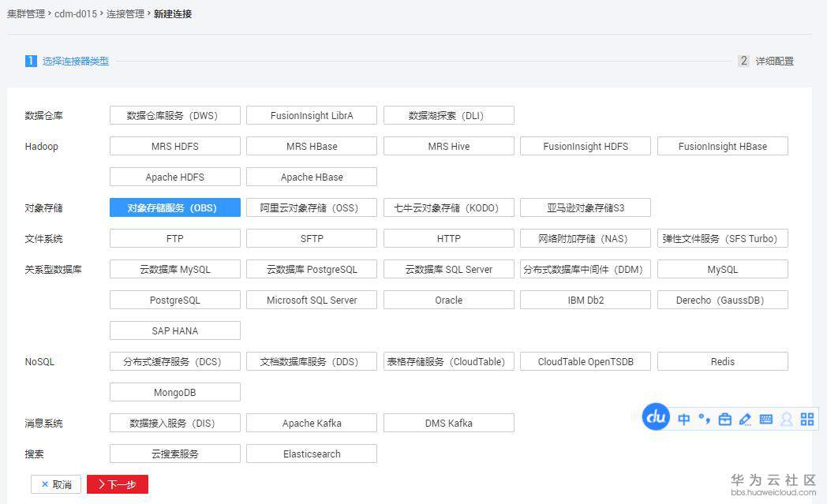Select 弹性文件服务 (SFS Turbo) connector
The width and height of the screenshot is (827, 504).
(723, 238)
